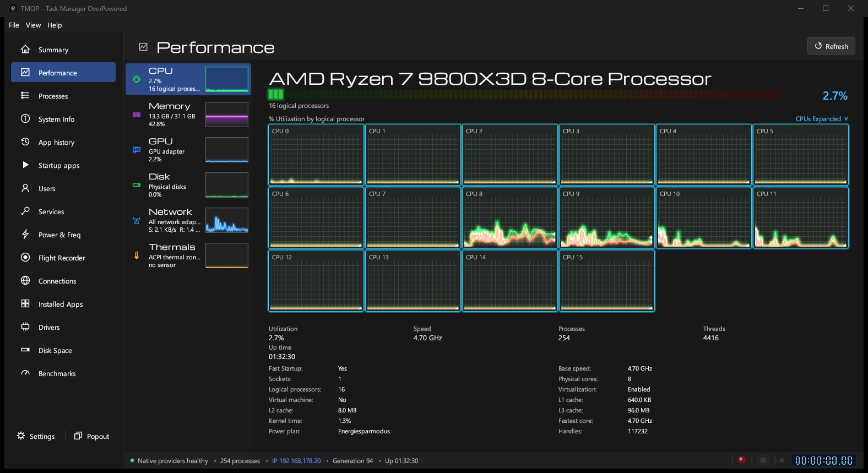Viewport: 868px width, 473px height.
Task: View the Users section
Action: click(x=63, y=188)
